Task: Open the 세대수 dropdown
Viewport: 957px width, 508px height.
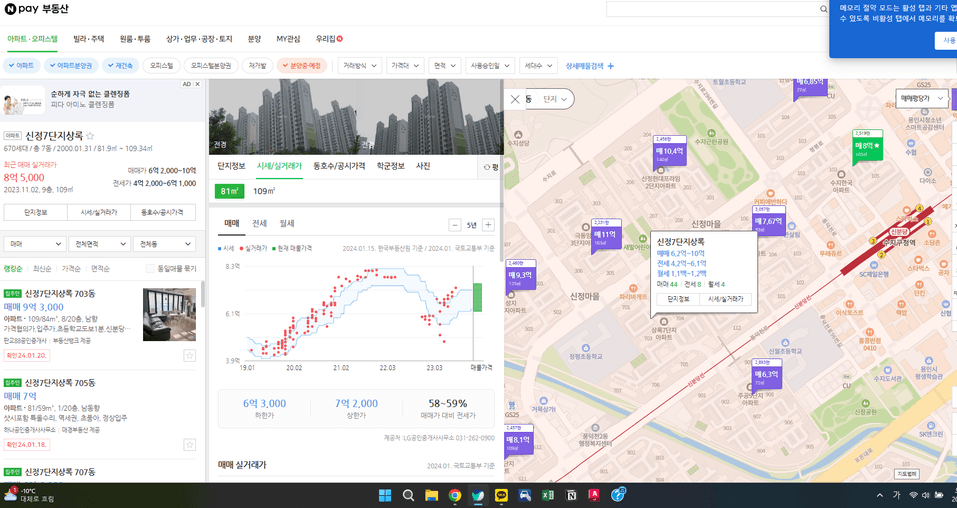Action: (x=538, y=65)
